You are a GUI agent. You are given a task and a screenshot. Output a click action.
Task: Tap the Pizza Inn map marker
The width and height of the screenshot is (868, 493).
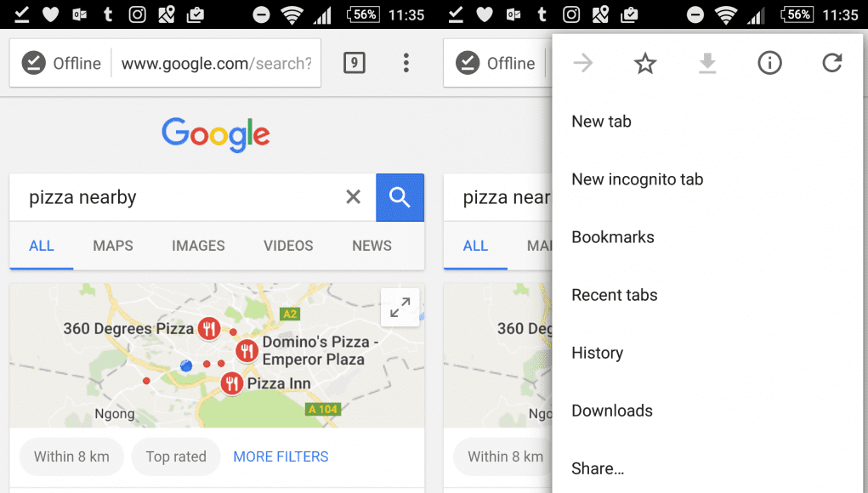[232, 382]
